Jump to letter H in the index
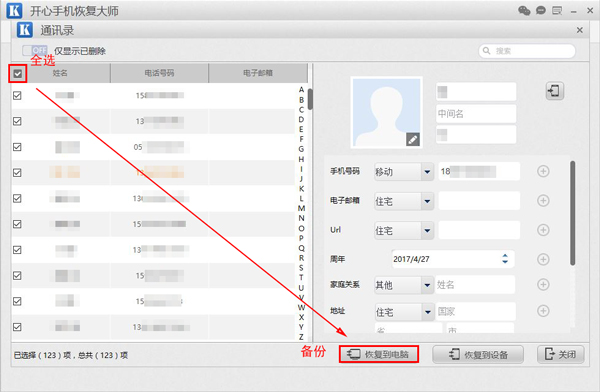The width and height of the screenshot is (600, 392). pos(302,159)
